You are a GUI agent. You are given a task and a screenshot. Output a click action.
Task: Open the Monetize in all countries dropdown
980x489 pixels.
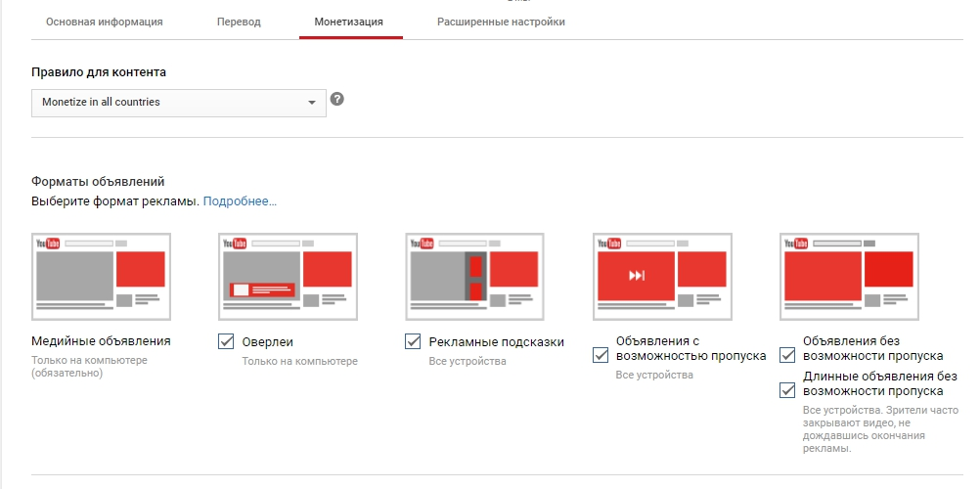(179, 103)
